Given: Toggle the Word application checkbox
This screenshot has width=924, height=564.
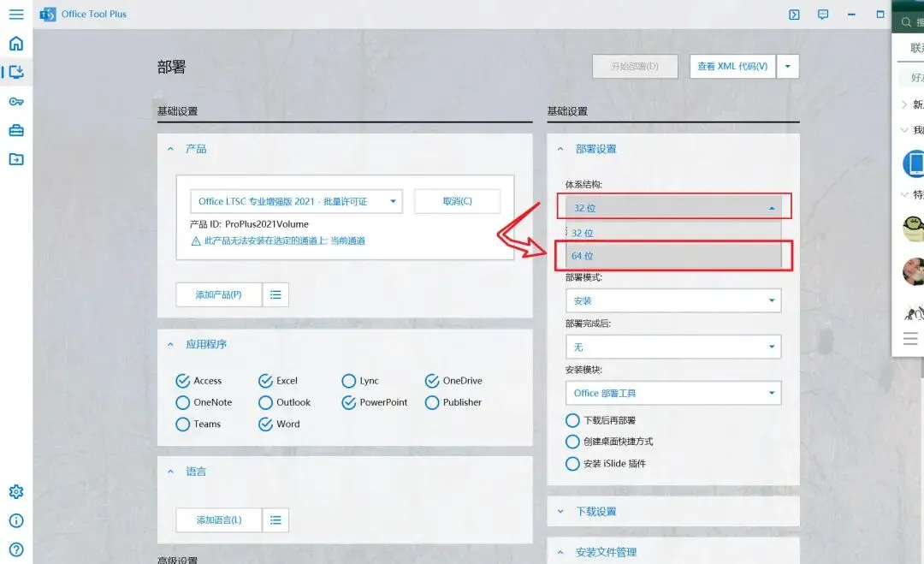Looking at the screenshot, I should (265, 424).
